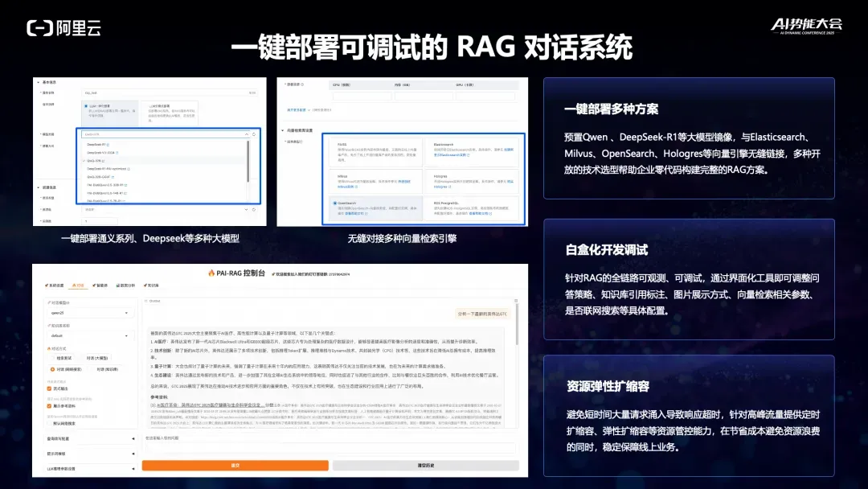Viewport: 868px width, 489px height.
Task: Switch to the system settings tab
Action: 55,286
